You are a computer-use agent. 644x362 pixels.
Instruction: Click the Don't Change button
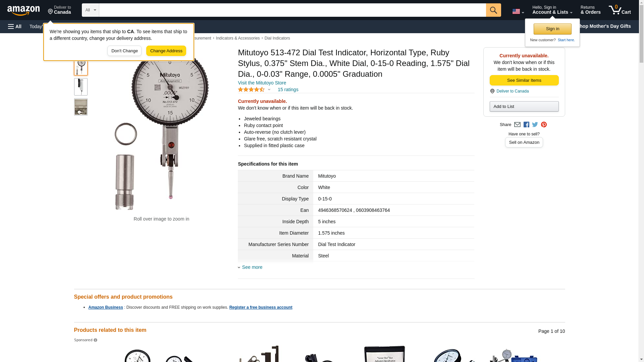point(124,51)
